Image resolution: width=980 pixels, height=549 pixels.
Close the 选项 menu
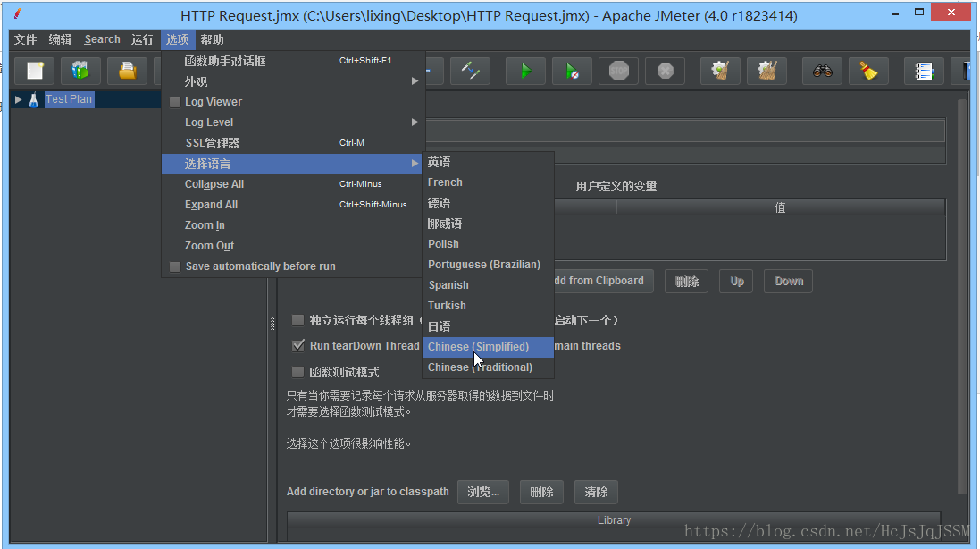click(x=178, y=39)
